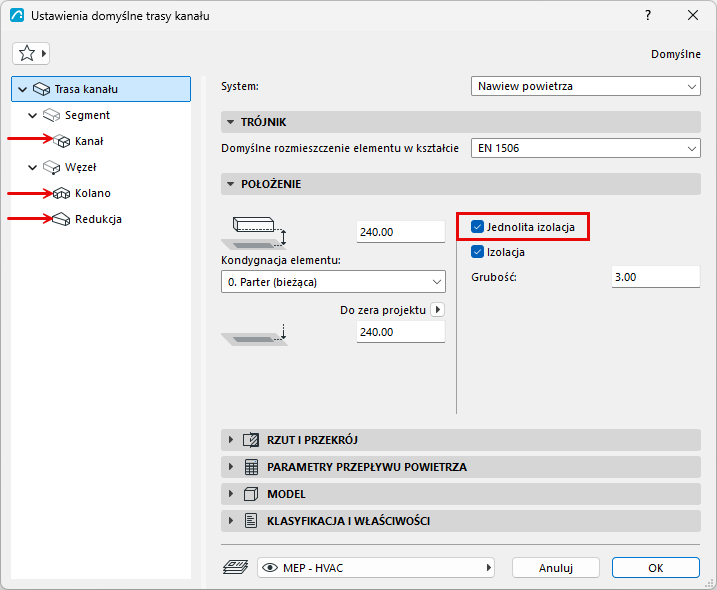The width and height of the screenshot is (717, 590).
Task: Select the Segment tree item
Action: coord(87,115)
